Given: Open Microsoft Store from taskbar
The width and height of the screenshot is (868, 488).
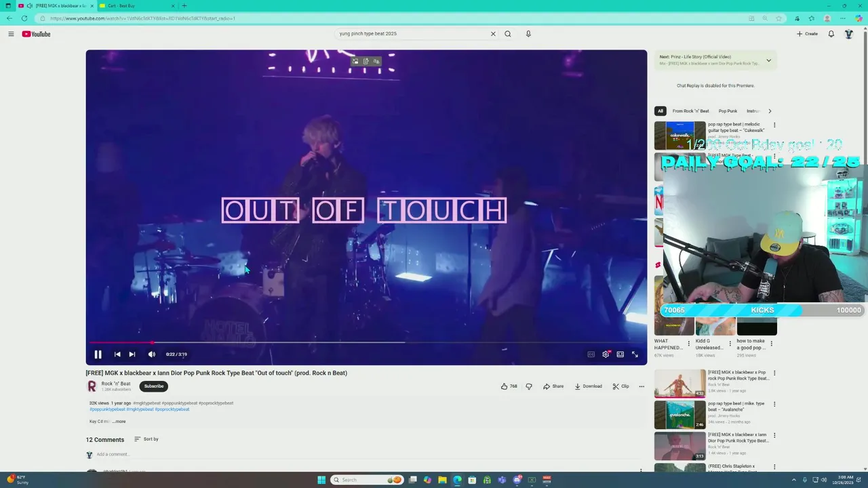Looking at the screenshot, I should point(472,480).
